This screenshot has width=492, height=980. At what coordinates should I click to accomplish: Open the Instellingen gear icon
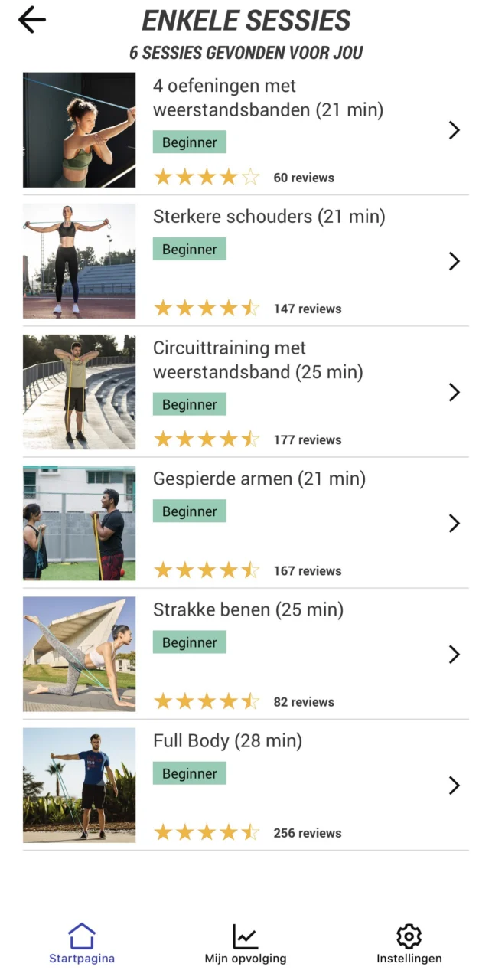tap(409, 936)
